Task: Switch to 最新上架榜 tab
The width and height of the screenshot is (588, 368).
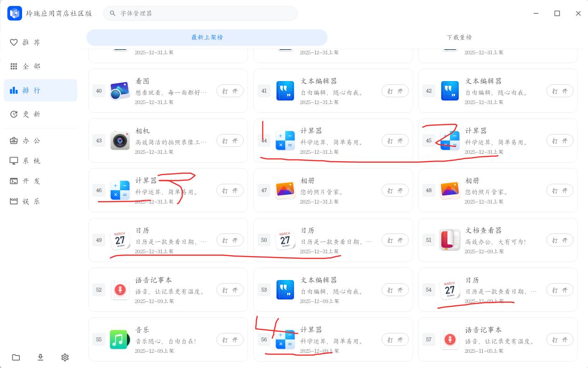Action: point(207,37)
